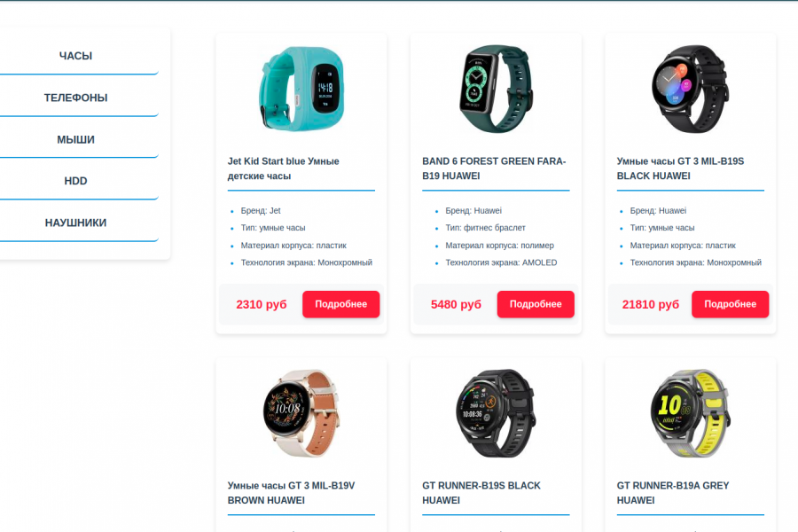Click Подробнее for the 2310 руб watch
798x532 pixels.
pos(341,304)
